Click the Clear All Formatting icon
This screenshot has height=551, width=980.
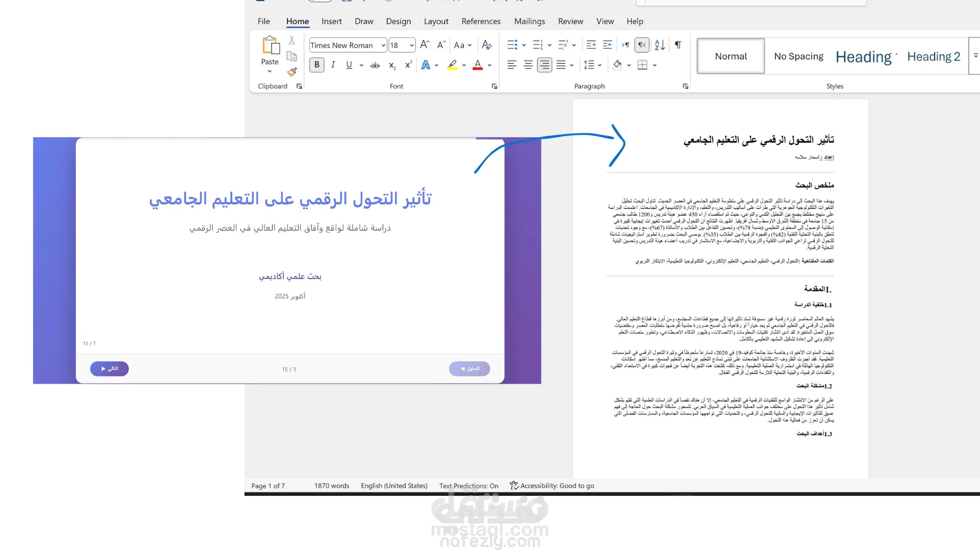pyautogui.click(x=486, y=45)
